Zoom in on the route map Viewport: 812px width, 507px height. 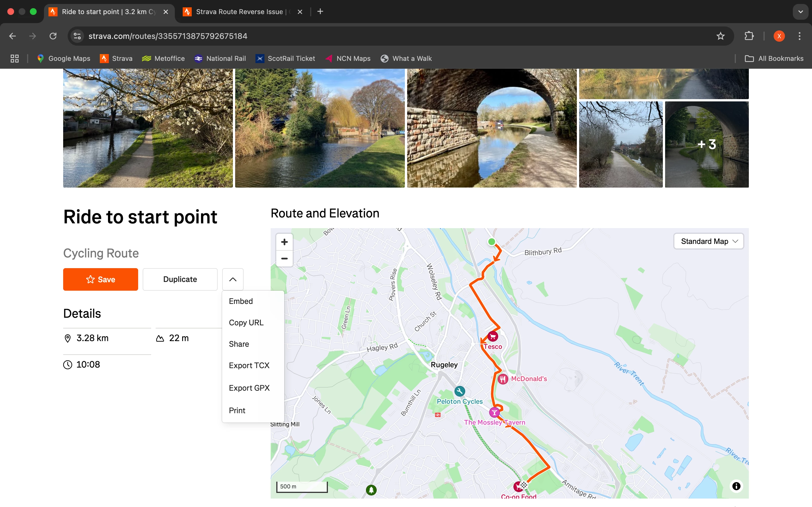point(284,242)
